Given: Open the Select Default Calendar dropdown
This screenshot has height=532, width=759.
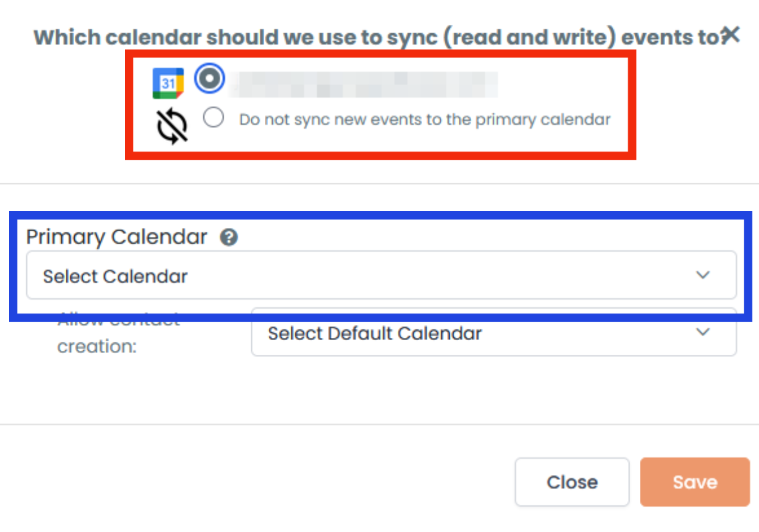Looking at the screenshot, I should [x=494, y=333].
